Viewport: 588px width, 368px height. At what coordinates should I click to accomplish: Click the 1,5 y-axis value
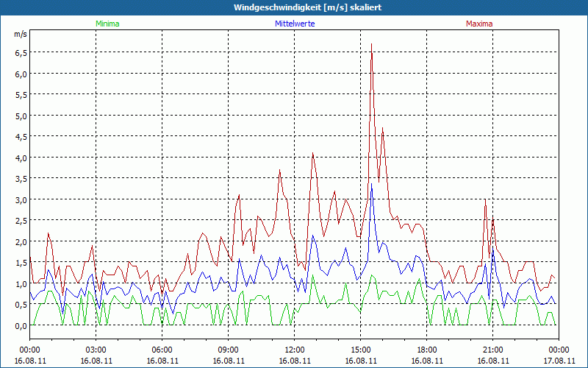[21, 263]
